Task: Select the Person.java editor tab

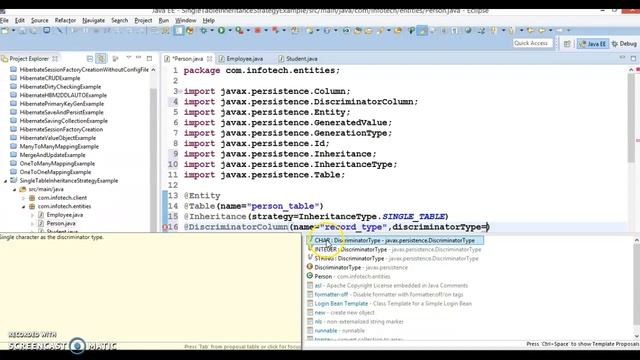Action: point(188,59)
